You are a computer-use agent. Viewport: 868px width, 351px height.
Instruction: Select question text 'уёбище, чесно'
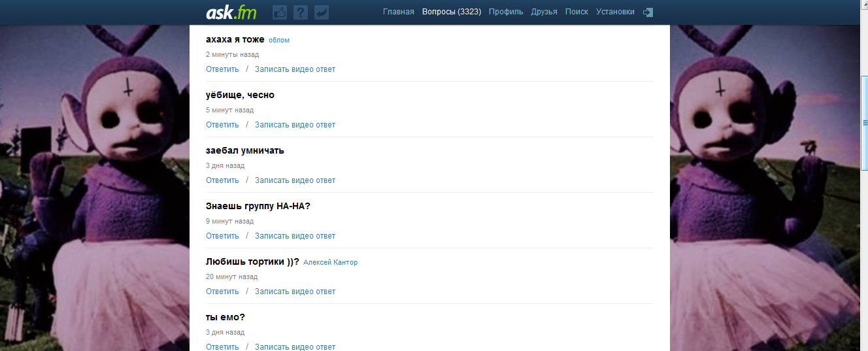240,95
